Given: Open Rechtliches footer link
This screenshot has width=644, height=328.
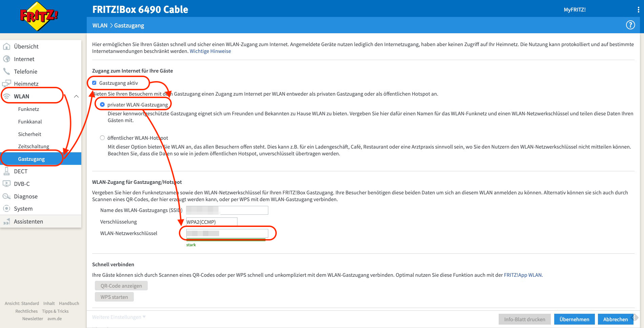Looking at the screenshot, I should [26, 311].
